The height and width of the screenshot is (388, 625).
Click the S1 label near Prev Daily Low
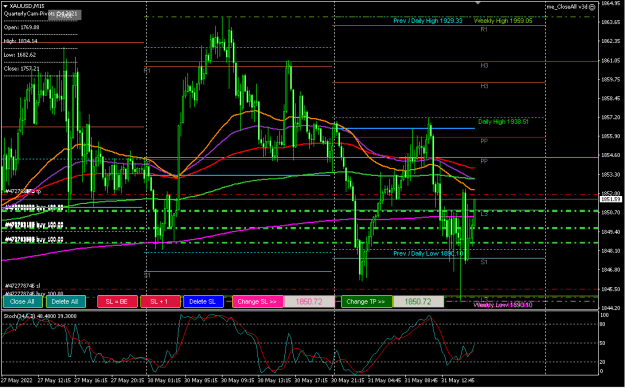coord(484,262)
